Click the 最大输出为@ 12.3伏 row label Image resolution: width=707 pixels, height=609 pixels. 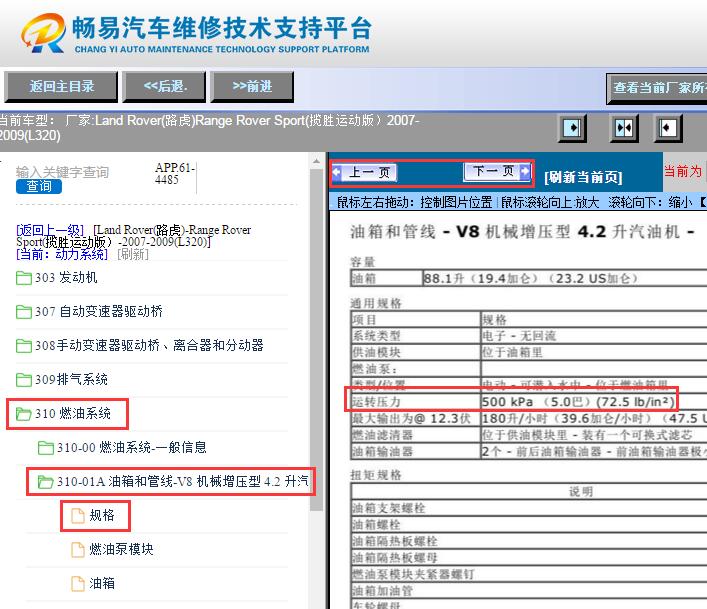[411, 419]
